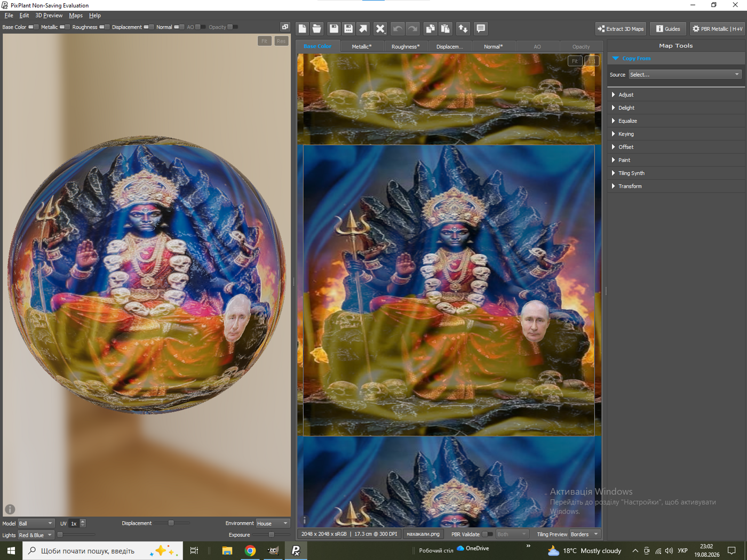Open GIMP from the taskbar

(x=273, y=550)
